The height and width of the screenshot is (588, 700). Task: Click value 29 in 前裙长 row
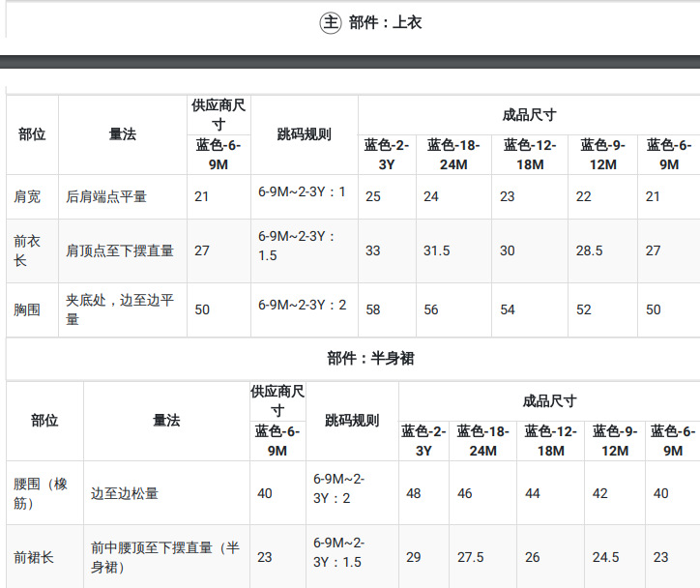[x=414, y=557]
